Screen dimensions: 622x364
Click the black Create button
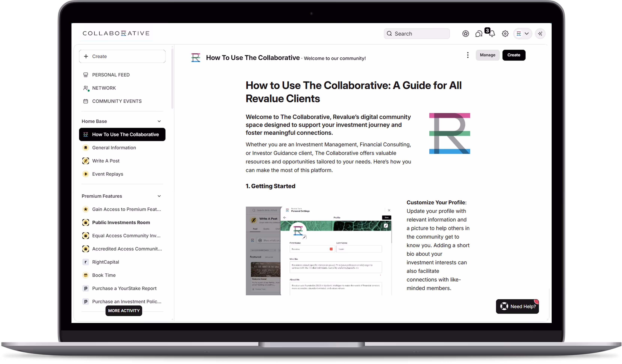pos(514,55)
